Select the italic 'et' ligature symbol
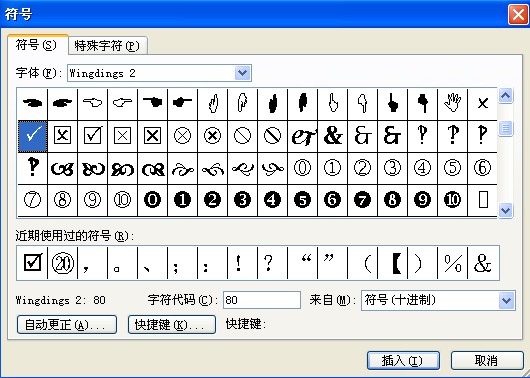This screenshot has height=378, width=530. point(302,136)
